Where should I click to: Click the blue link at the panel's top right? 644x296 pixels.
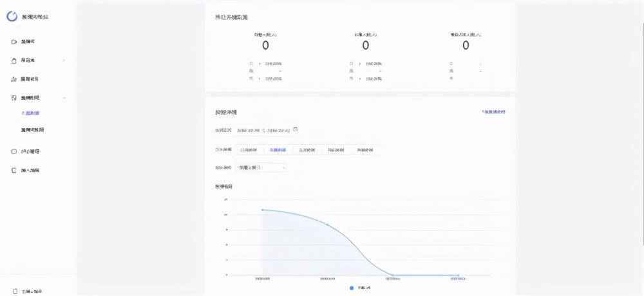[494, 112]
